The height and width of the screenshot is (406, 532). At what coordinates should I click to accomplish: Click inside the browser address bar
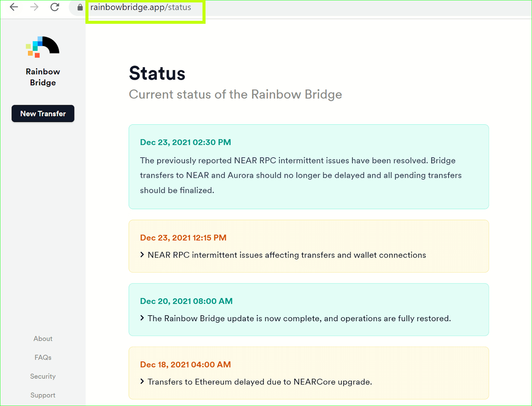(x=140, y=7)
